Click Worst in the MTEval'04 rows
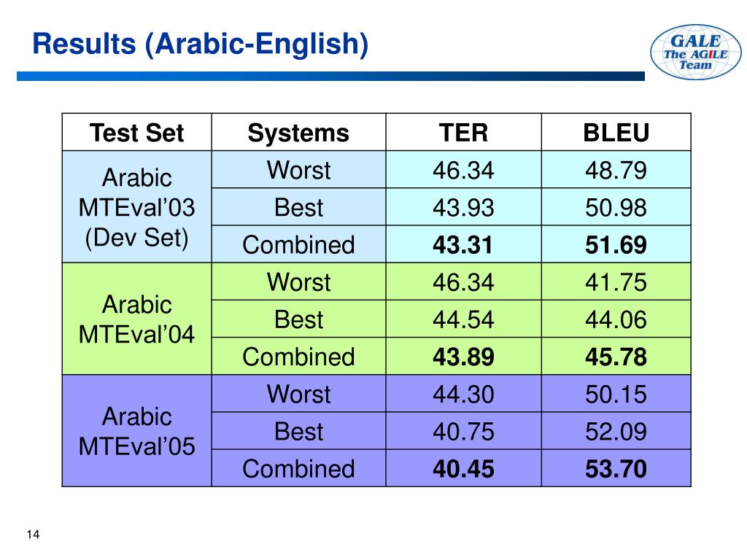The height and width of the screenshot is (560, 747). tap(298, 282)
